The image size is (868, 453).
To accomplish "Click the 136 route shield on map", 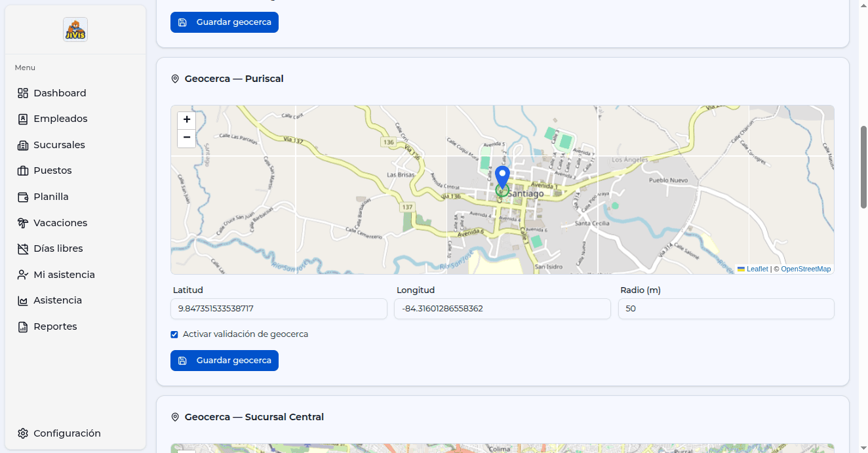I will click(x=389, y=142).
